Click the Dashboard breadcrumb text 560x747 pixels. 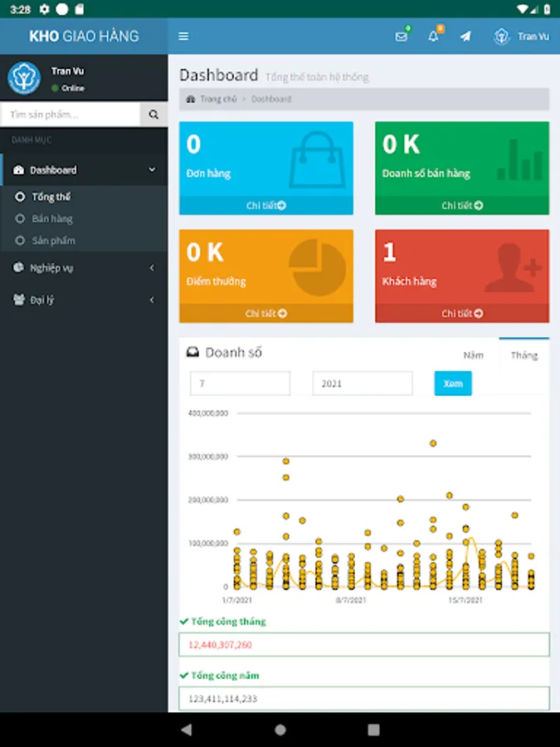click(271, 99)
